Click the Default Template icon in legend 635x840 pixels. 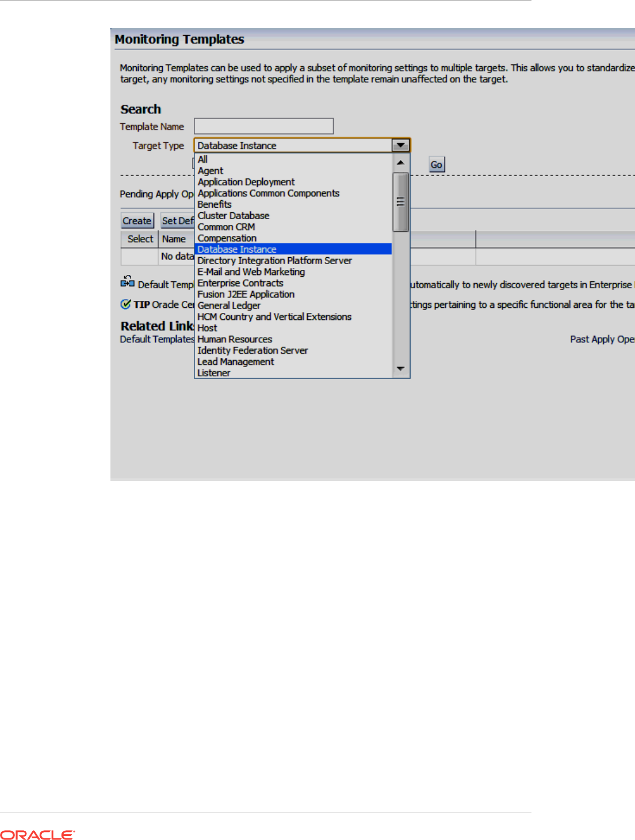tap(127, 281)
